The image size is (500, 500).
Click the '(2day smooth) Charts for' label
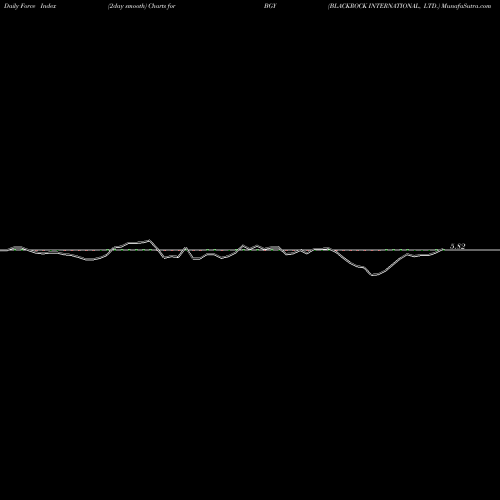[142, 6]
